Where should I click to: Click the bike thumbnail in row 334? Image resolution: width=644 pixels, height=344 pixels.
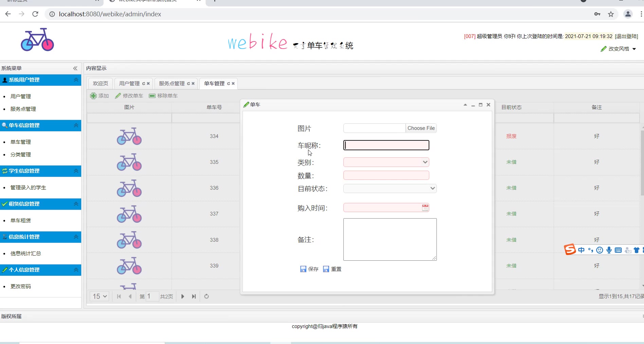(x=129, y=136)
